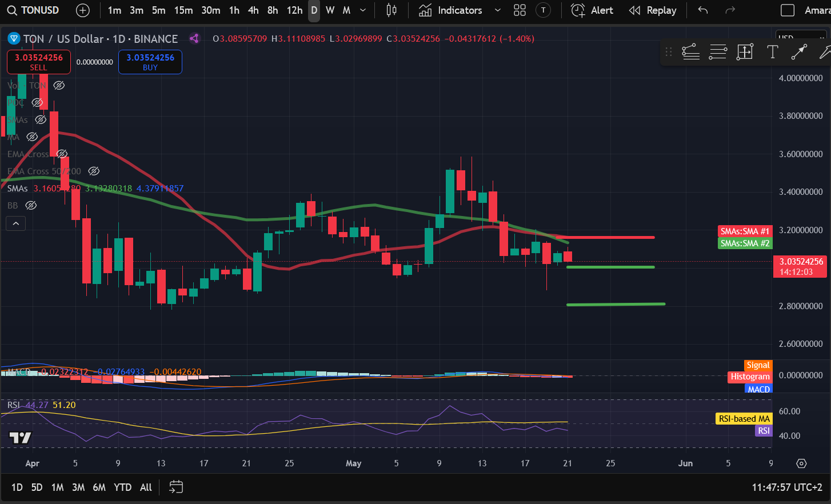Viewport: 831px width, 504px height.
Task: Select the arrow line drawing tool
Action: [x=799, y=52]
